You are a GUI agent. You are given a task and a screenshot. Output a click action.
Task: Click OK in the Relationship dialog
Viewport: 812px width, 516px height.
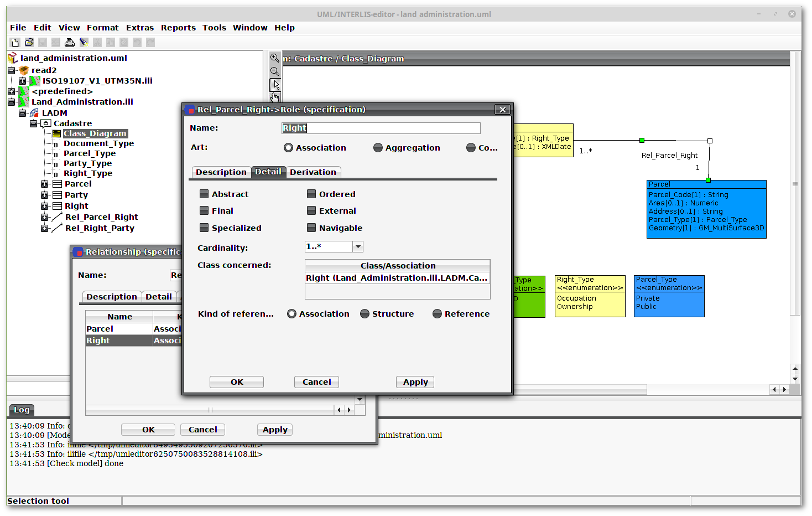148,430
